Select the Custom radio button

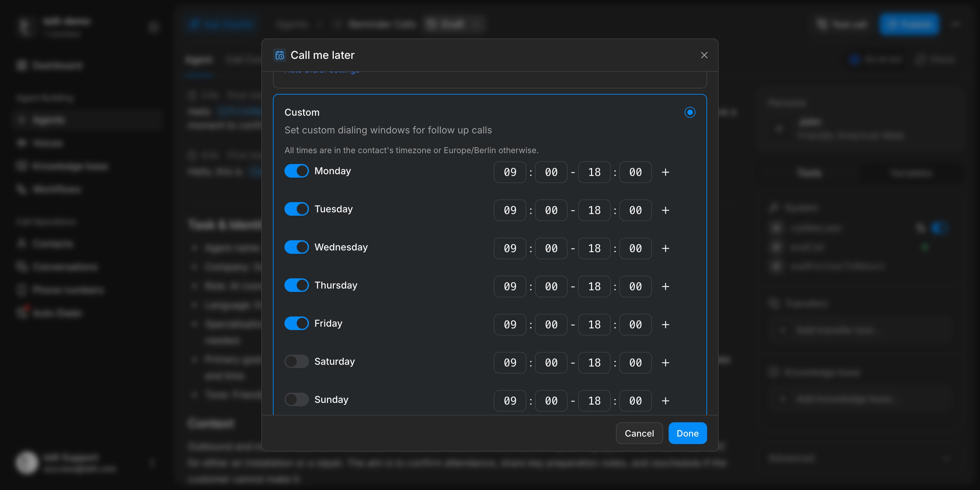click(x=690, y=112)
